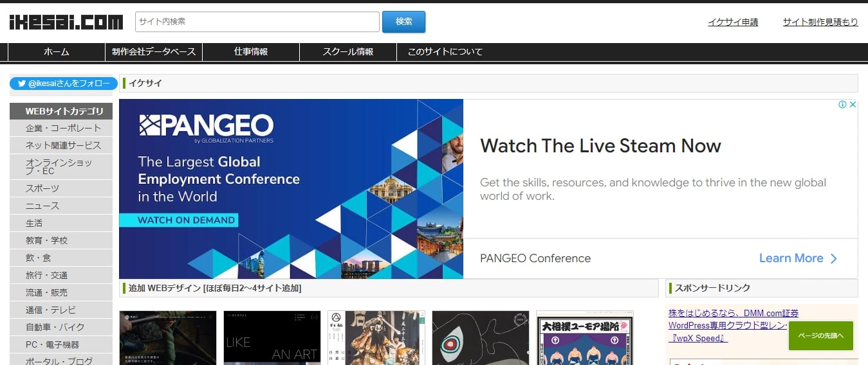Click the Learn More chevron arrow

click(834, 258)
